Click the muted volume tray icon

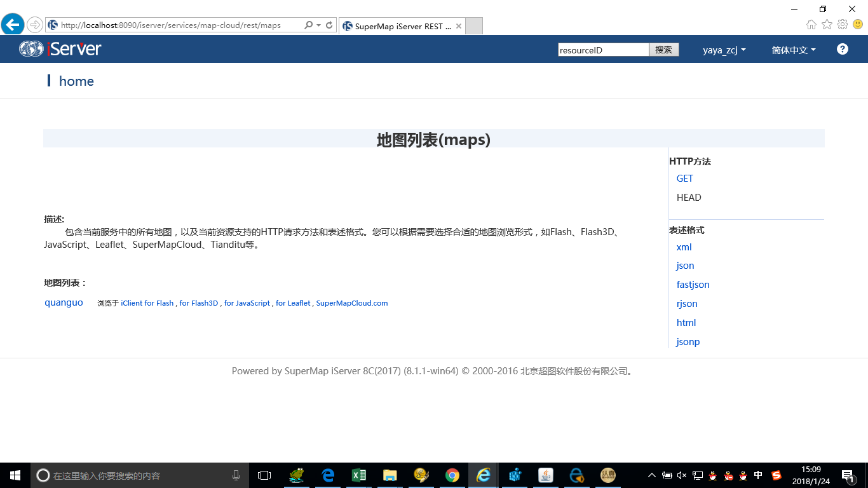[x=682, y=475]
